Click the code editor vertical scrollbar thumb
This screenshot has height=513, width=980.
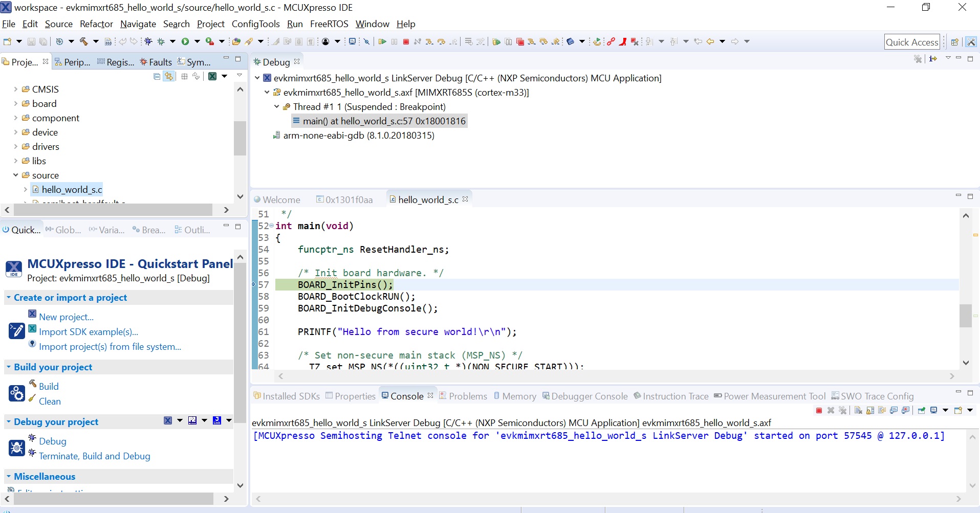965,316
